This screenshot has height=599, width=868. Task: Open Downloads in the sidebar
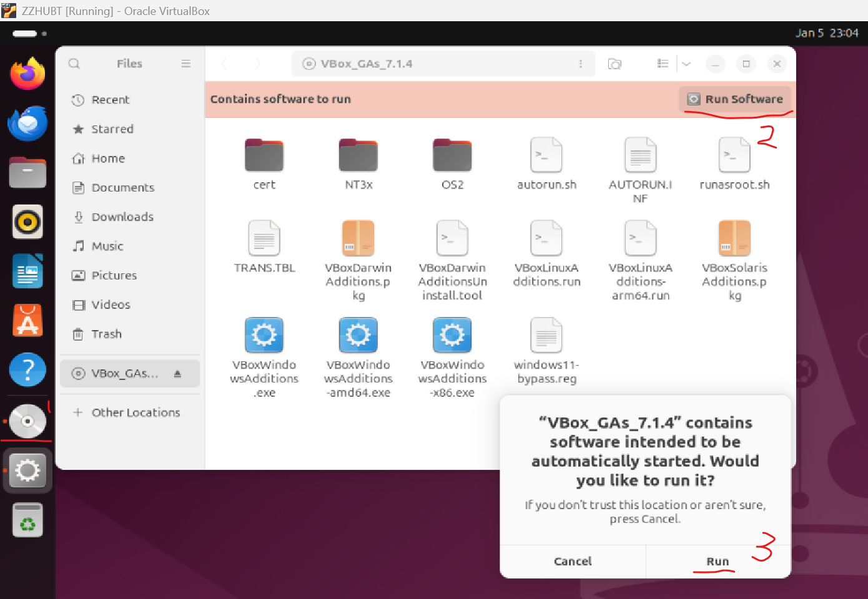click(x=130, y=217)
